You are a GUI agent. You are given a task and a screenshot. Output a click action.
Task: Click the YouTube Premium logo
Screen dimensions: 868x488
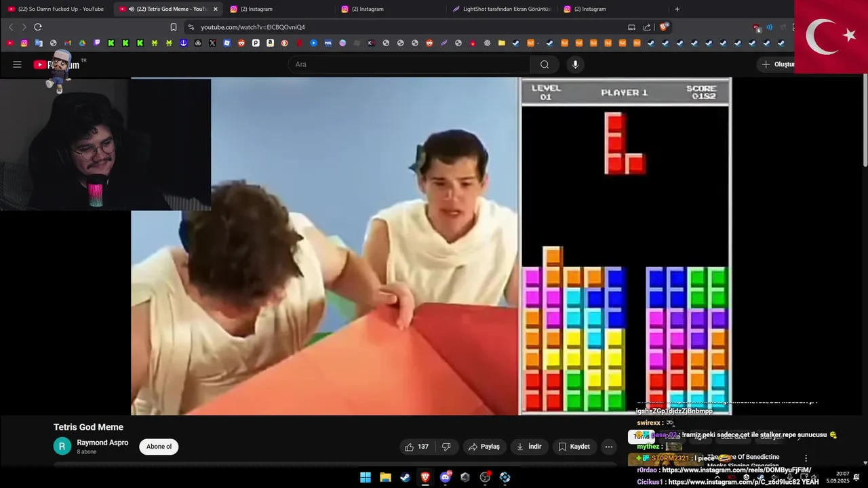click(56, 65)
